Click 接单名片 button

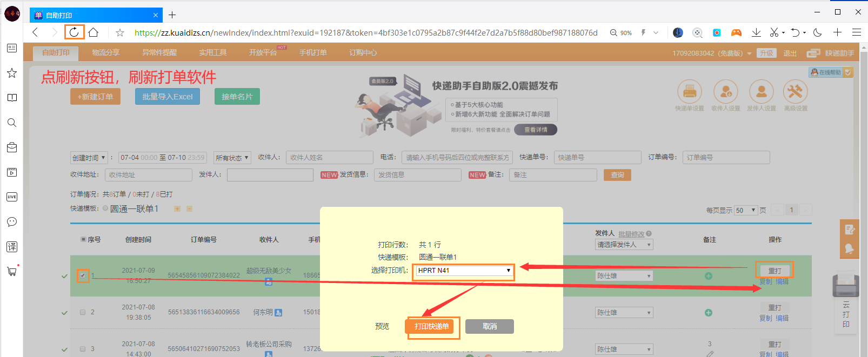click(237, 97)
